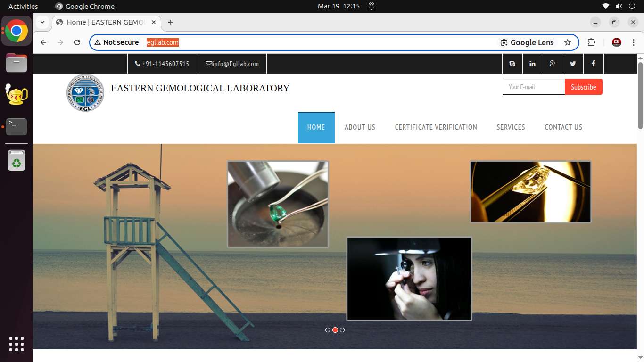The width and height of the screenshot is (644, 362).
Task: Open the Files app in the dock
Action: 17,63
